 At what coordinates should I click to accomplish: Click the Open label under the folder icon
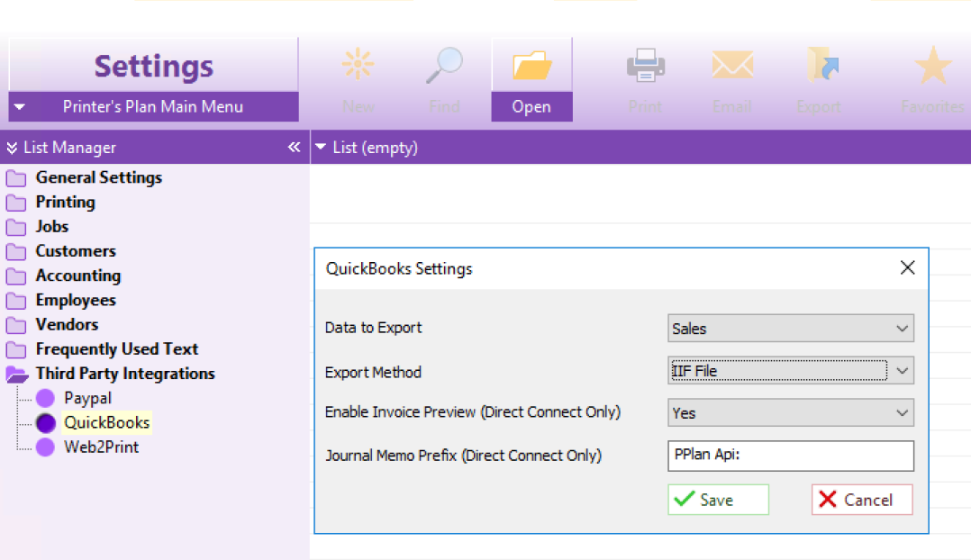click(531, 106)
